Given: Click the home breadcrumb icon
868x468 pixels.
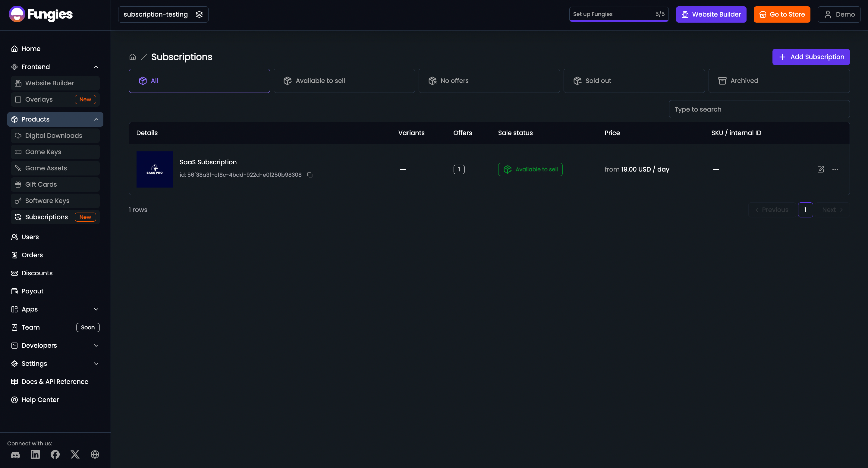Looking at the screenshot, I should (132, 57).
